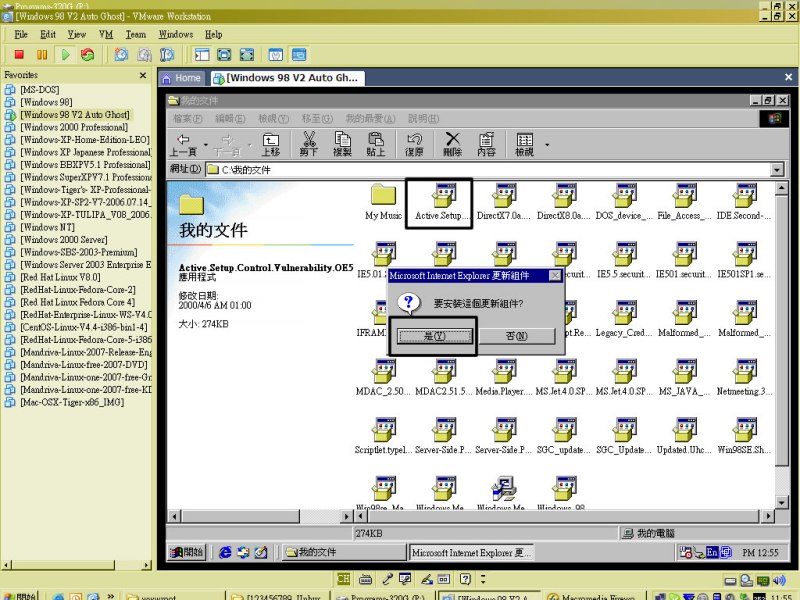Click the guest Start (開始) button

point(187,552)
